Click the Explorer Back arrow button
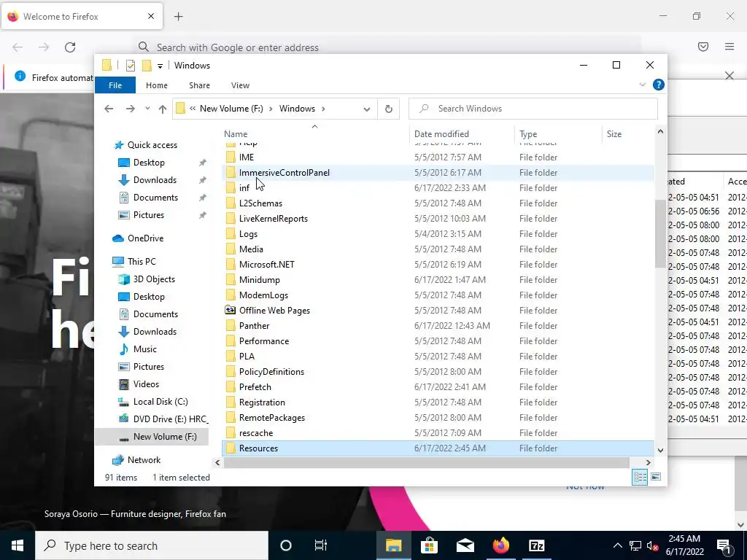The width and height of the screenshot is (747, 560). (109, 109)
